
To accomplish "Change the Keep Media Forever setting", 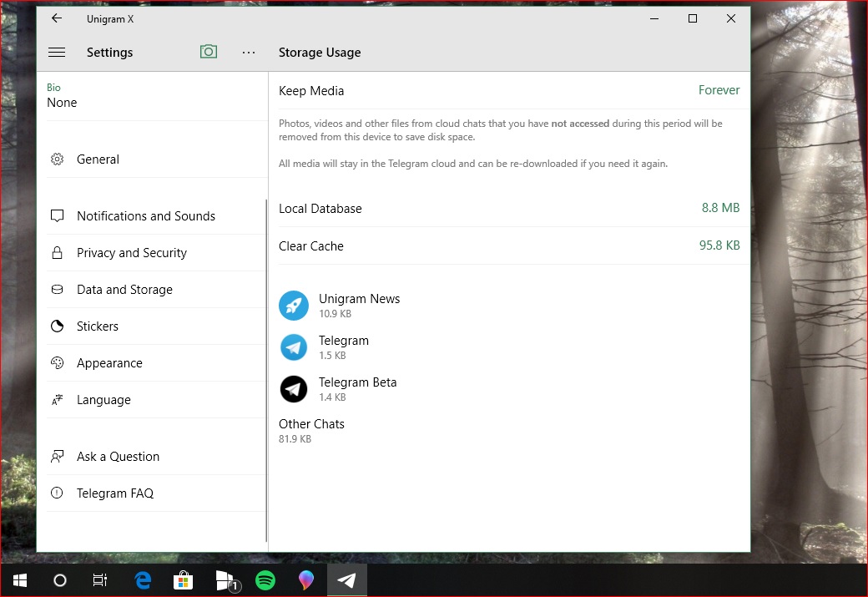I will 509,90.
